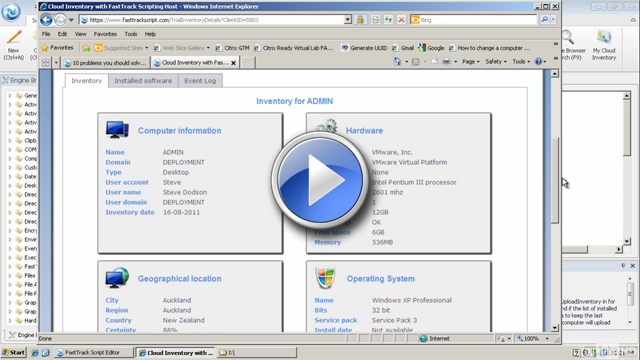Open the Gmail favorites link
This screenshot has height=360, width=640.
(403, 48)
